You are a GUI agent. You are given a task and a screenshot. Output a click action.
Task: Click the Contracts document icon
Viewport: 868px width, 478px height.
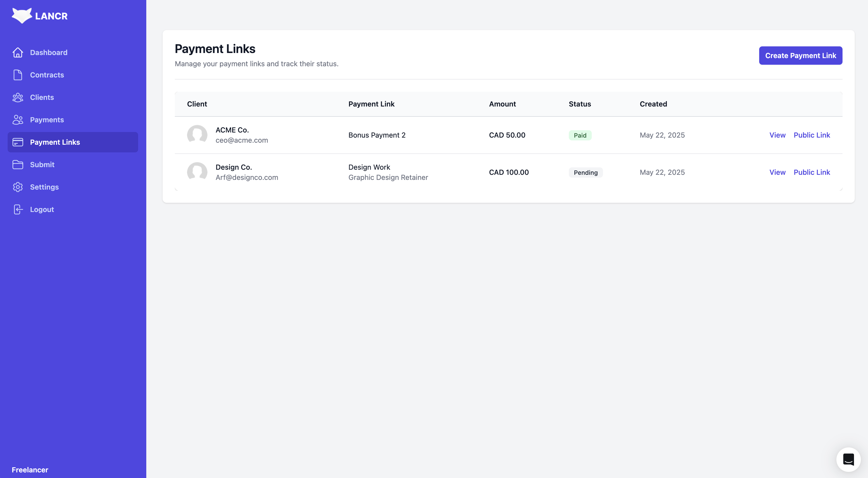click(x=18, y=75)
